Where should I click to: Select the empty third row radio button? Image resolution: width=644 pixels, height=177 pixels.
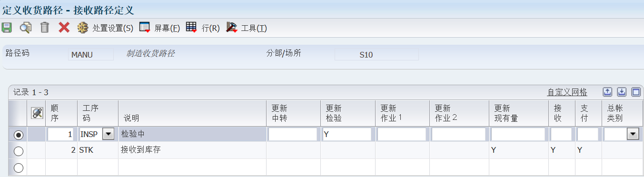19,167
